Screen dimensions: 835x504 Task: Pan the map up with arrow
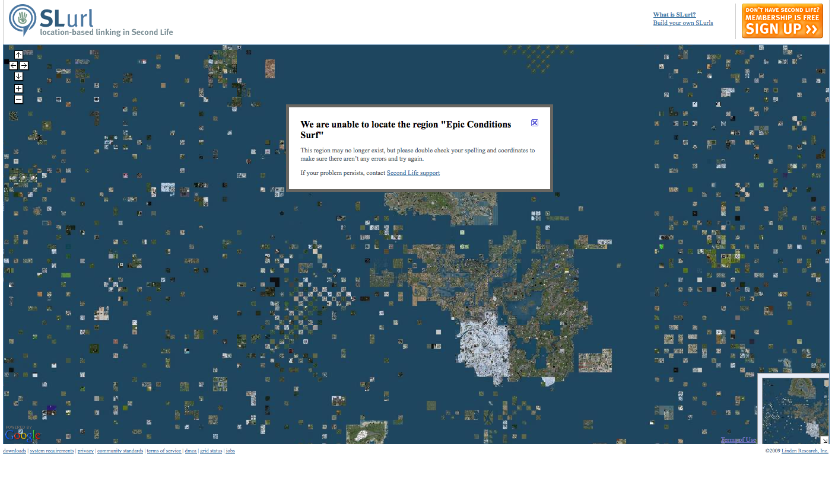pyautogui.click(x=18, y=55)
